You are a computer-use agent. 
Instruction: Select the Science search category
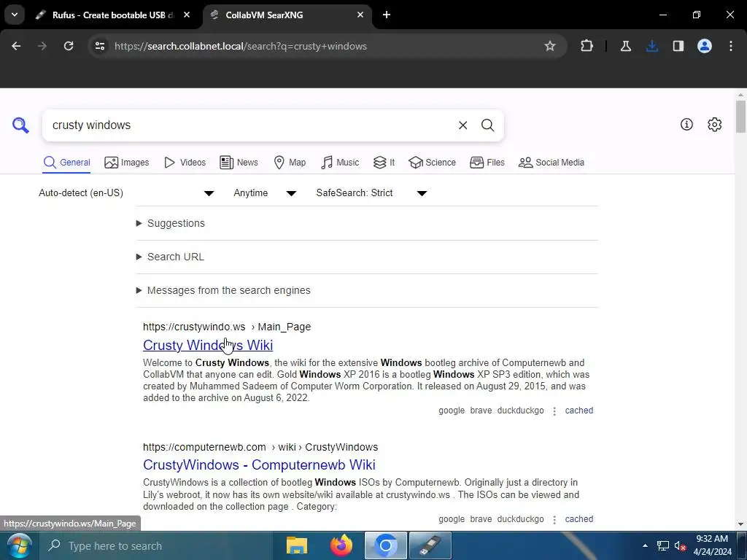(432, 163)
